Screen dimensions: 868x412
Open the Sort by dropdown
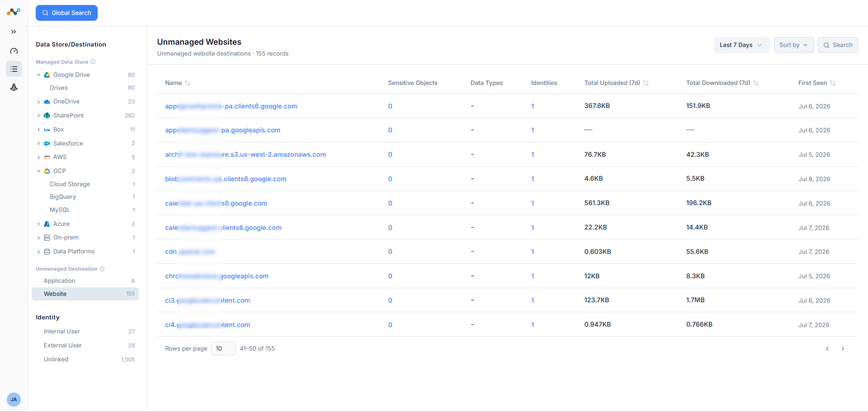(794, 45)
